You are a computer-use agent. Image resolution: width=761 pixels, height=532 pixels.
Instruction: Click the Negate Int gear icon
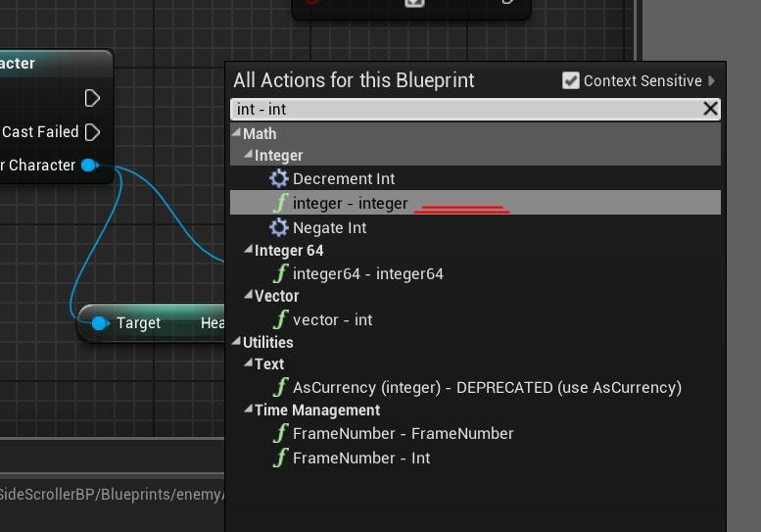pos(279,227)
